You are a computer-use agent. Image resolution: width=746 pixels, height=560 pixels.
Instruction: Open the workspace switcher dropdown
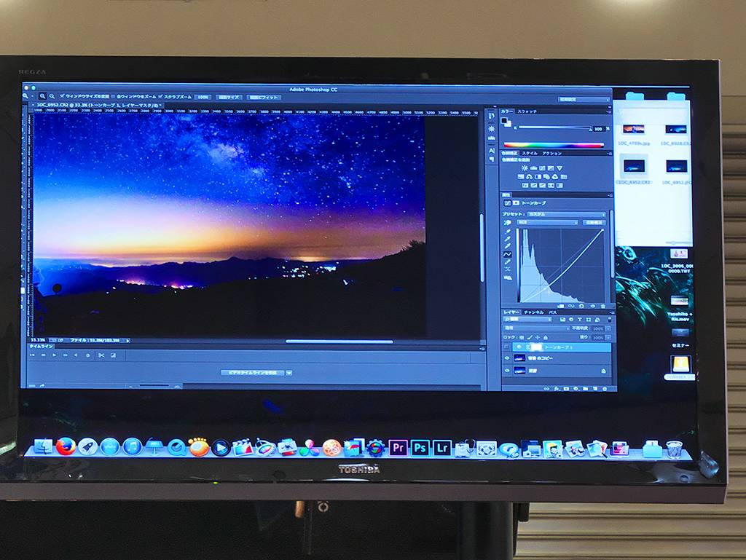[x=584, y=99]
